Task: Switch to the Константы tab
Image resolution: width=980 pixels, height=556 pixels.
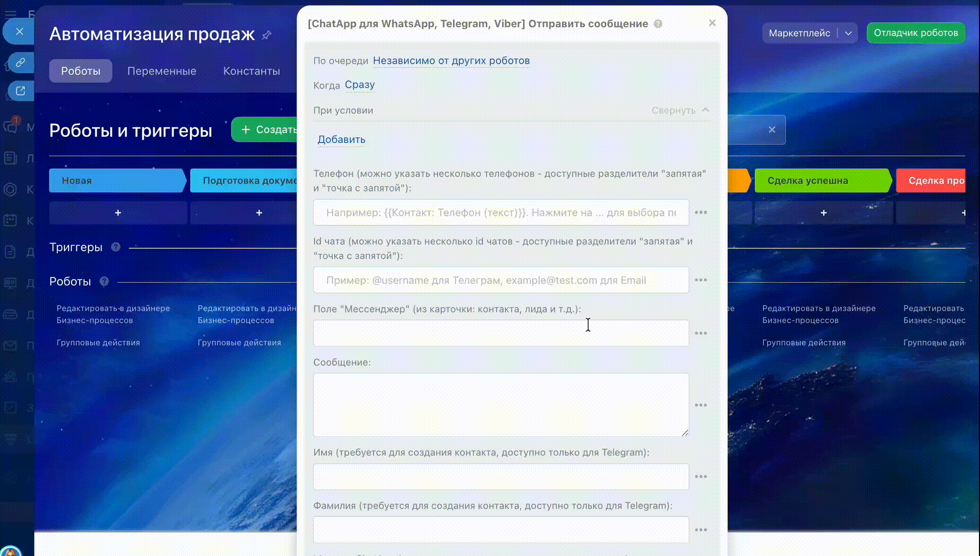Action: [251, 71]
